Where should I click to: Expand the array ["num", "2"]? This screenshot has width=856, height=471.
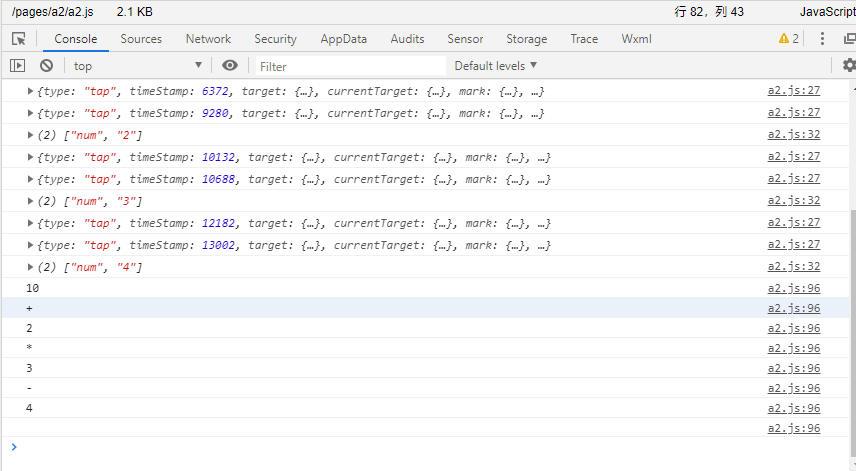pos(31,135)
